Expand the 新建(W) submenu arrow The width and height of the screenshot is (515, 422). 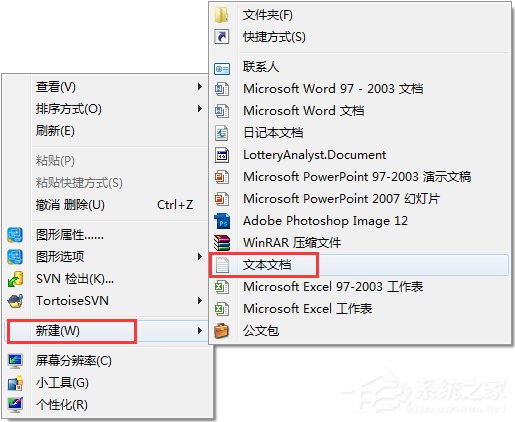200,331
